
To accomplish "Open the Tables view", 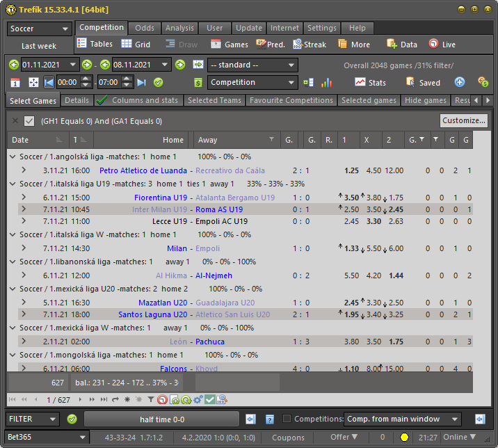I will [95, 45].
